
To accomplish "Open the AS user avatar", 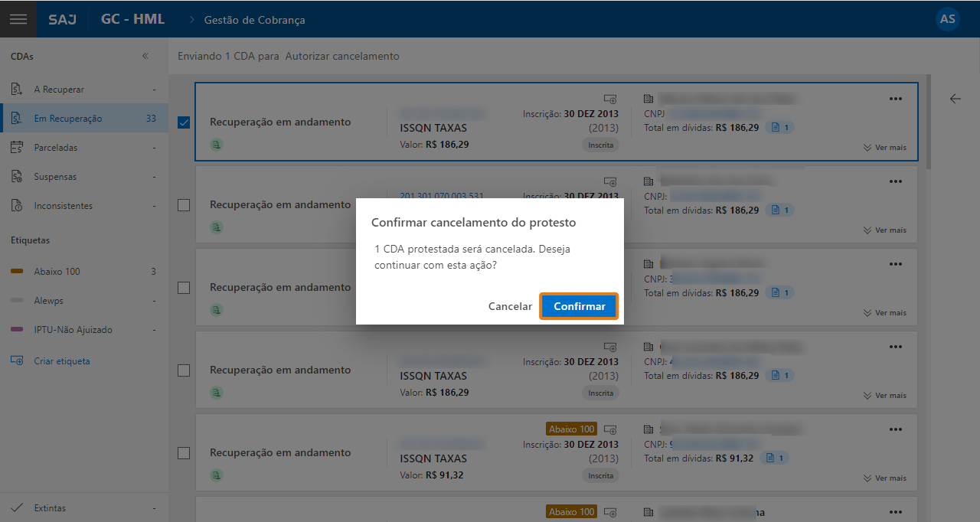I will click(x=947, y=19).
